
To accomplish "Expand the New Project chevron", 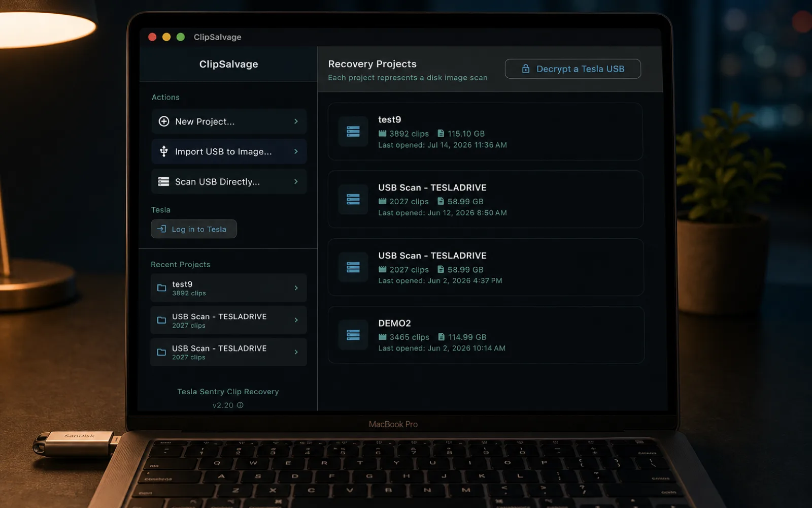I will pos(296,121).
